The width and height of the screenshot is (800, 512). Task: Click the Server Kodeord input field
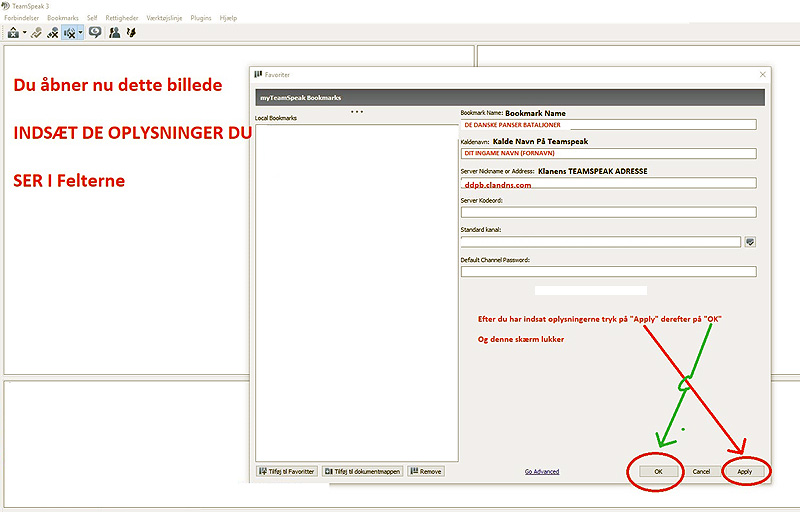tap(608, 212)
